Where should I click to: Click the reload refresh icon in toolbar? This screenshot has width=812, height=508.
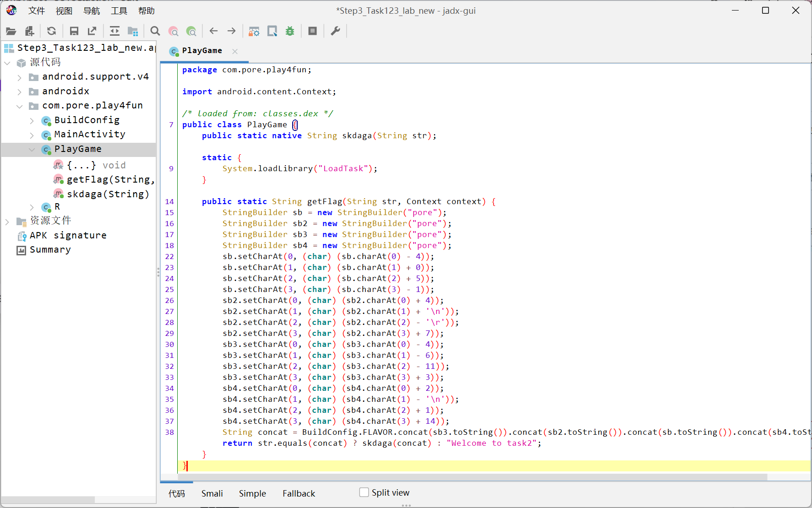[x=51, y=31]
